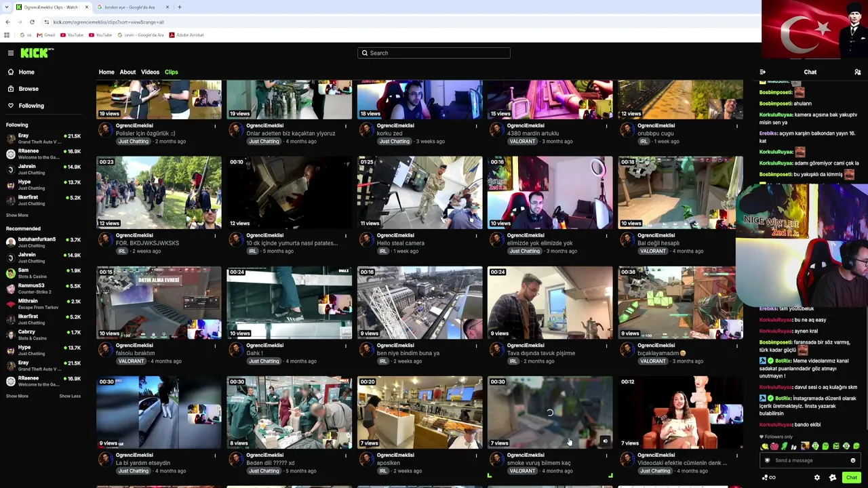Open the Kick sidebar hamburger menu
Screen dimensions: 868x488
click(x=11, y=53)
